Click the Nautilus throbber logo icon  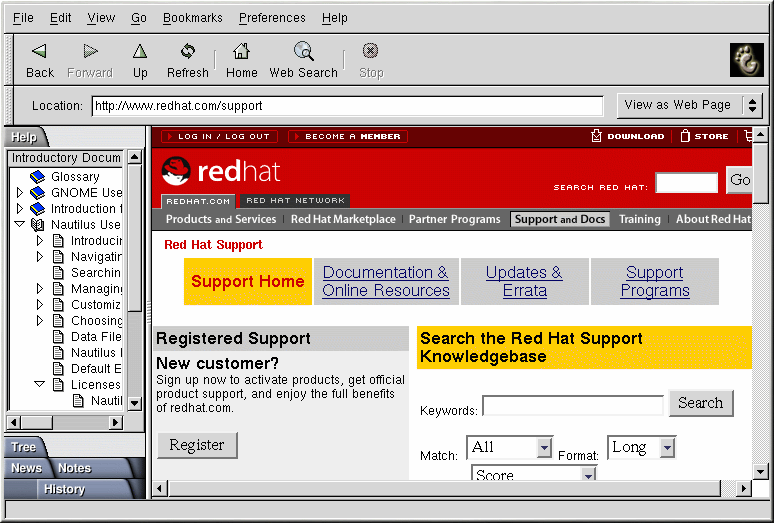click(746, 60)
